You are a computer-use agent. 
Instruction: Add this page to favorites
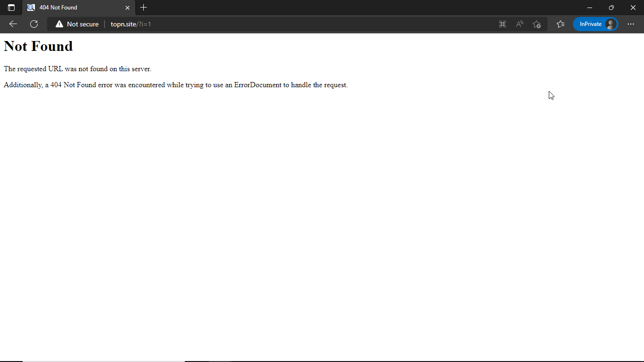point(537,24)
